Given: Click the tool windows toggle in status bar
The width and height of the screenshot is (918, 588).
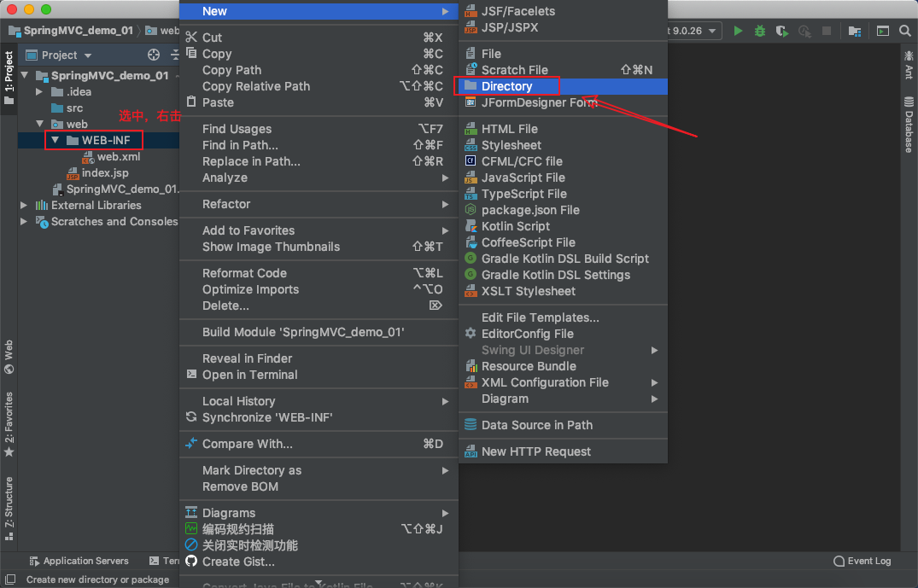Looking at the screenshot, I should coord(10,579).
